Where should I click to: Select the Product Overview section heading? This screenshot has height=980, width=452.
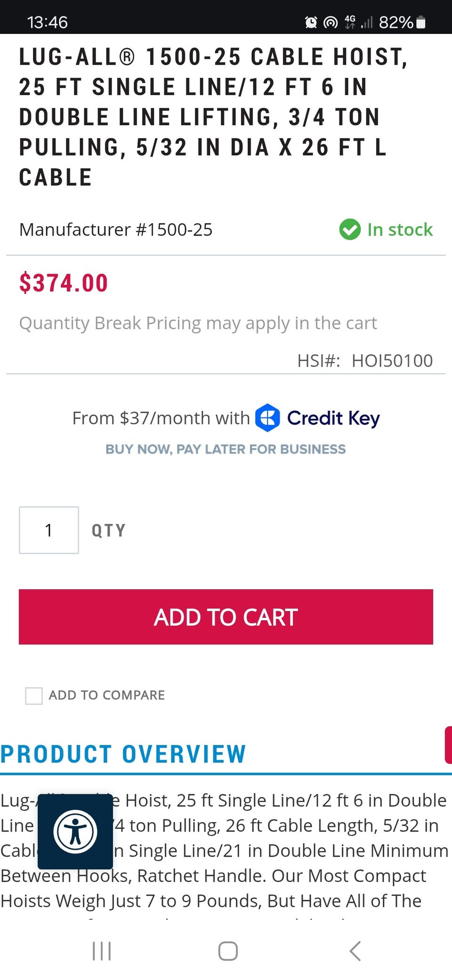123,754
